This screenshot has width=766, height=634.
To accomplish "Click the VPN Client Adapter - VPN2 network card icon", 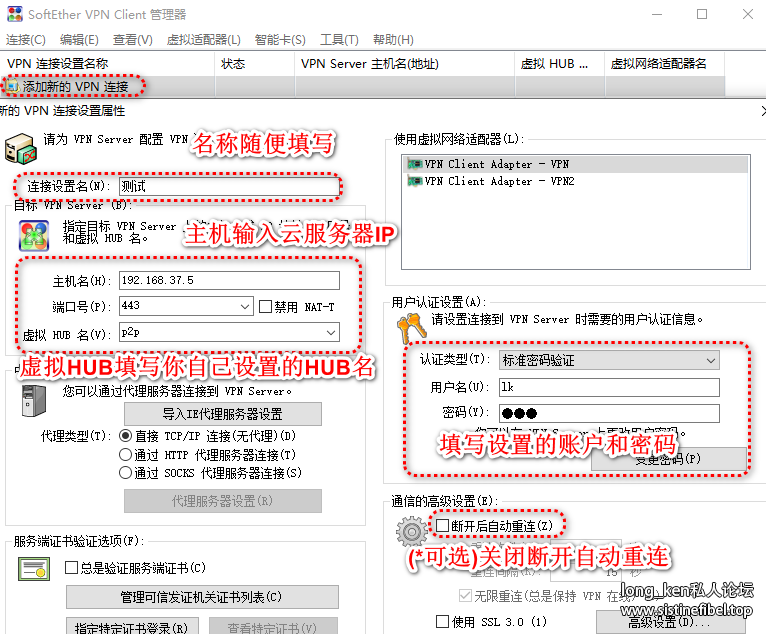I will pyautogui.click(x=415, y=181).
